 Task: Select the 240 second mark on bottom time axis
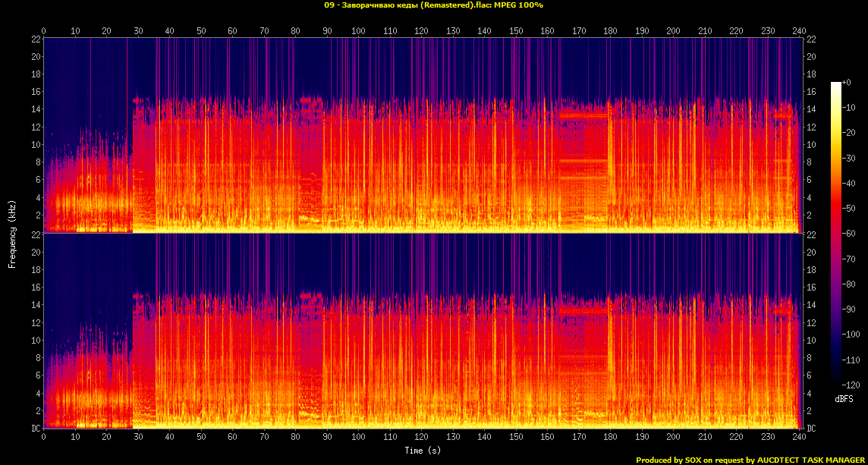[x=798, y=438]
